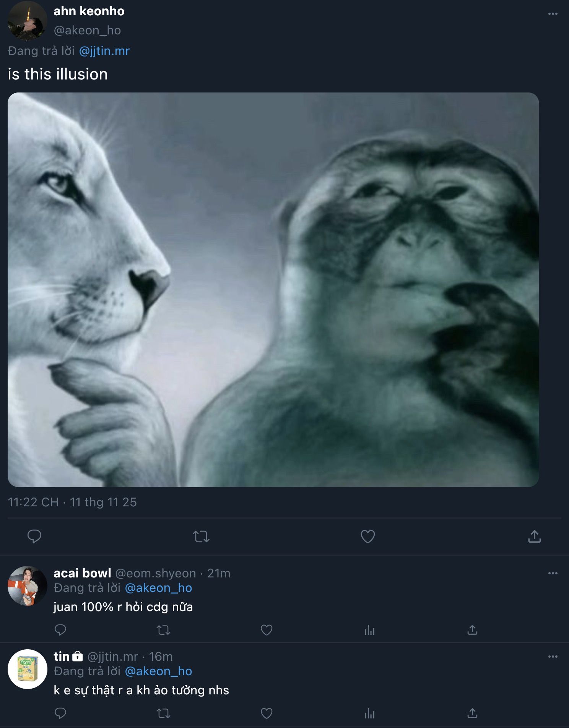Reply to tin's comment
Image resolution: width=569 pixels, height=728 pixels.
click(60, 713)
